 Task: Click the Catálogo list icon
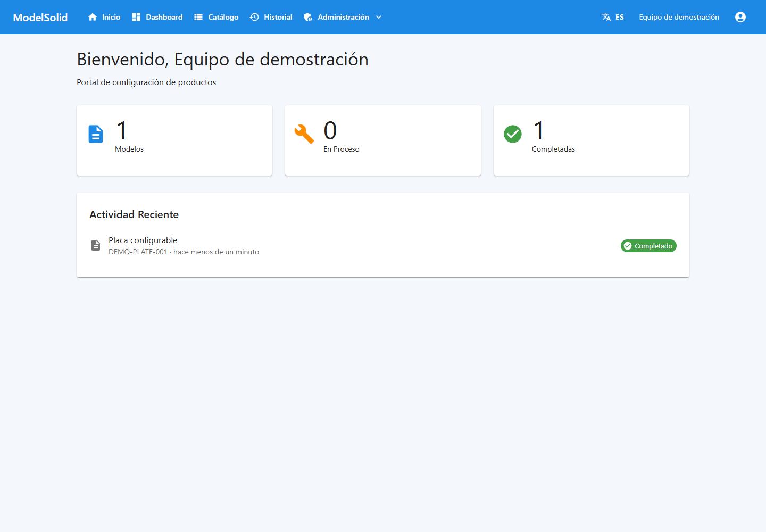pos(198,17)
